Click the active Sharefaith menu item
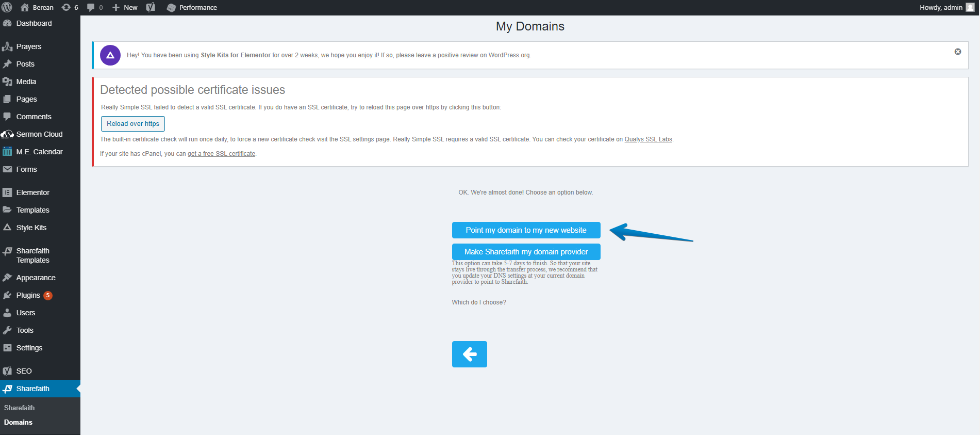Image resolution: width=980 pixels, height=435 pixels. click(40, 389)
